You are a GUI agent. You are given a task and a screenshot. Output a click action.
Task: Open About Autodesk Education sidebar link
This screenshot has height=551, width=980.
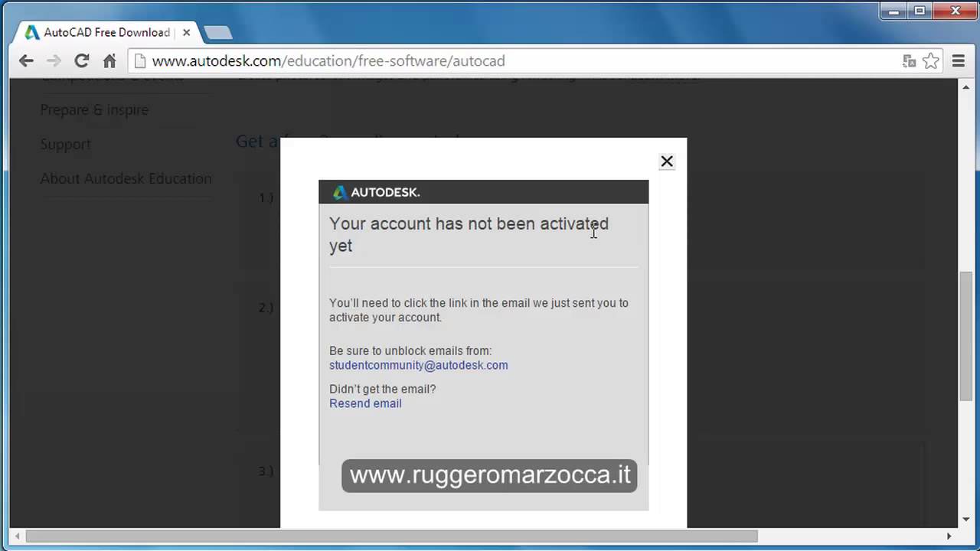pyautogui.click(x=126, y=178)
